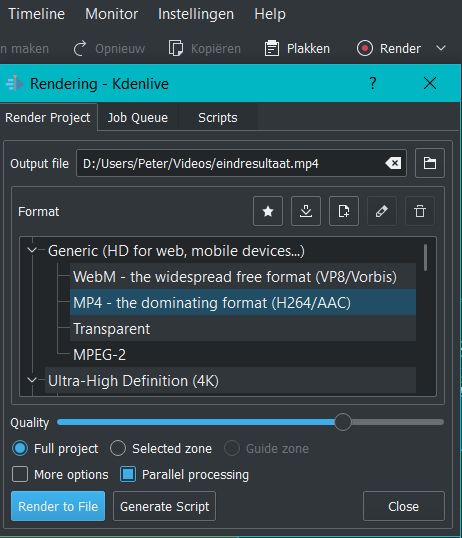The height and width of the screenshot is (538, 462).
Task: Collapse the Generic format category
Action: click(32, 250)
